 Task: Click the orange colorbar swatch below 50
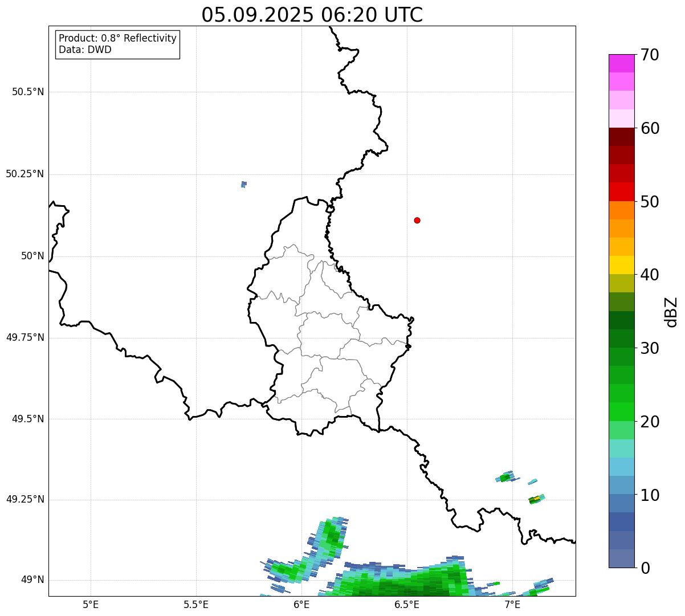621,210
